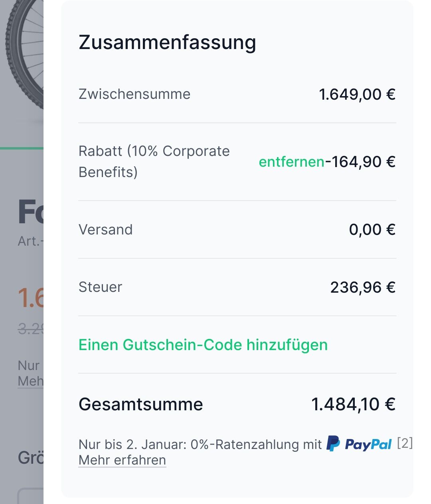
Task: Click the "Rabatt (10% Corporate Benefits)" label
Action: click(x=154, y=161)
